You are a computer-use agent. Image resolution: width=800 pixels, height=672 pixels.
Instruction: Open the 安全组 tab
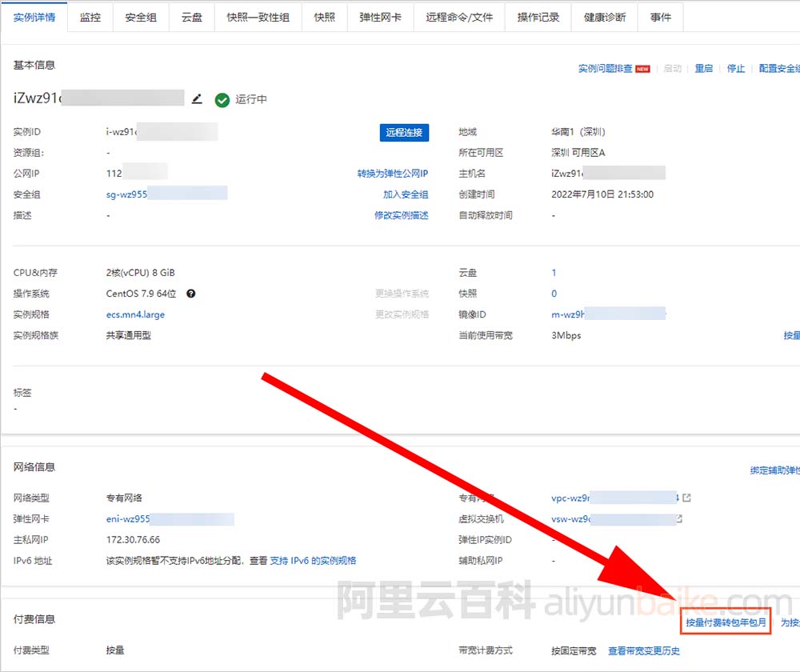point(141,17)
